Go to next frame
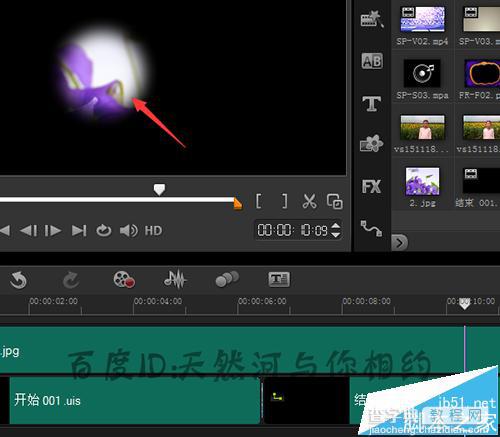 coord(53,231)
